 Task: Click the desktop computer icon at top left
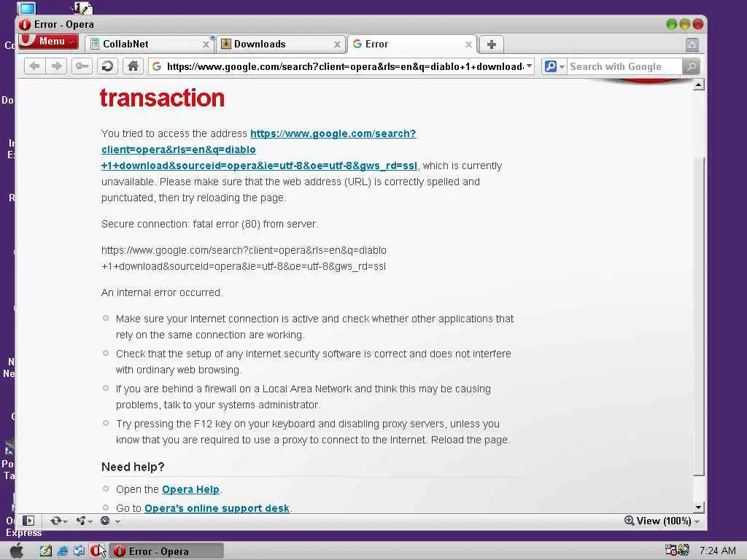26,7
